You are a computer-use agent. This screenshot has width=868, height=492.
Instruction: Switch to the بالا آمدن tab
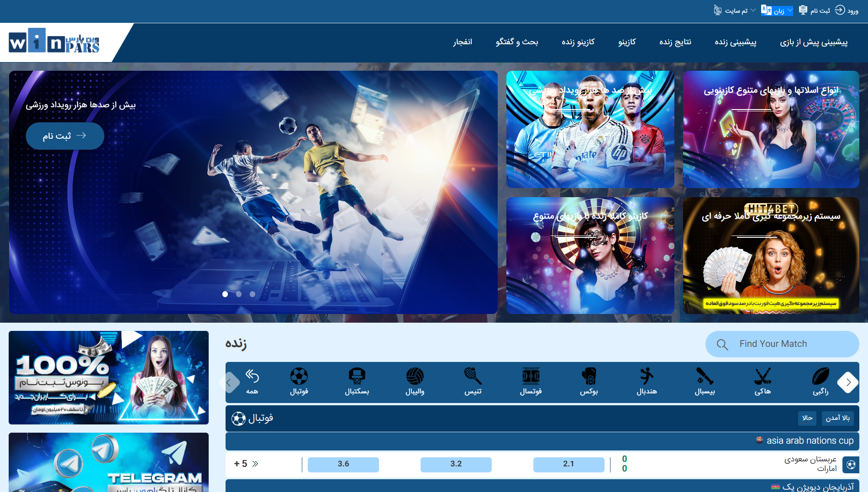838,418
